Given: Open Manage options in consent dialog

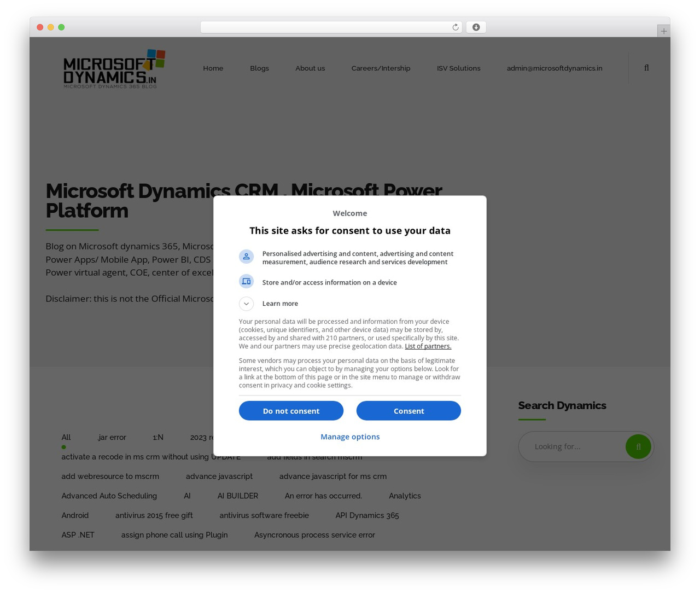Looking at the screenshot, I should 350,437.
